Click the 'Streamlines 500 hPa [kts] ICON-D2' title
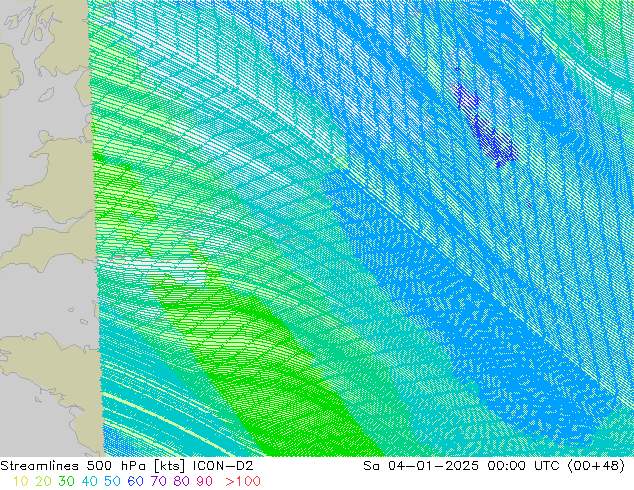This screenshot has width=634, height=490. 127,466
